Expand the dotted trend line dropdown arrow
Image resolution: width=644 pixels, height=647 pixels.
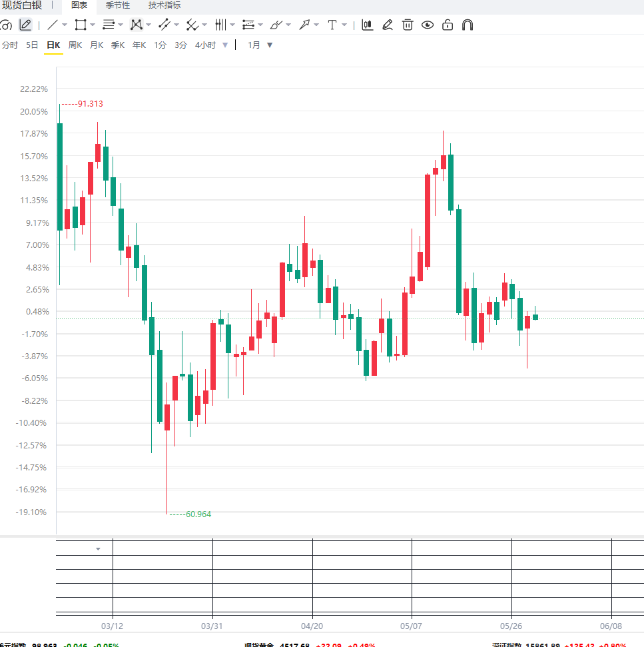coord(176,25)
